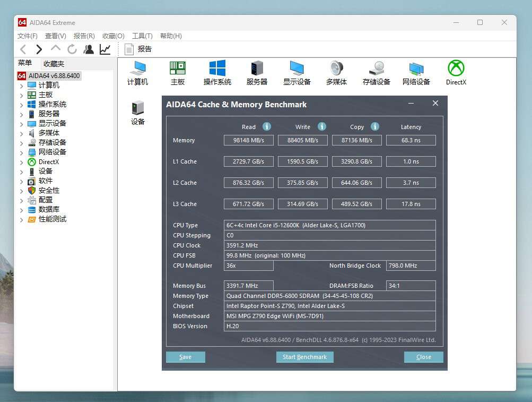Viewport: 532px width, 402px height.
Task: Open the DirectX icon in the main panel
Action: pyautogui.click(x=456, y=69)
